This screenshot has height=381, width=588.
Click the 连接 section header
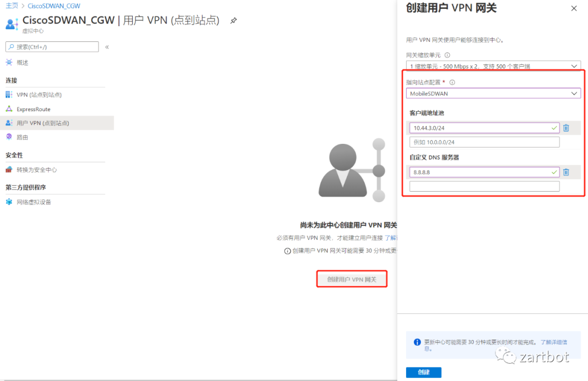point(11,80)
